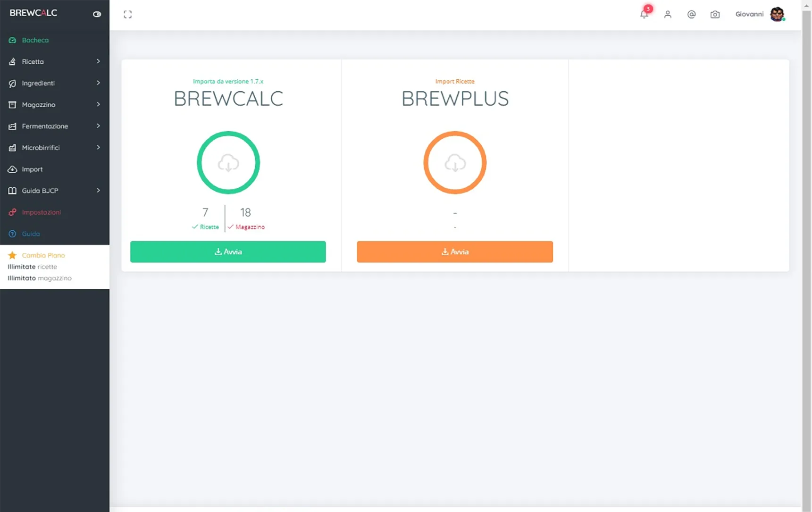Start BrewCalc import with green Avvia button
The height and width of the screenshot is (512, 812).
pos(228,252)
